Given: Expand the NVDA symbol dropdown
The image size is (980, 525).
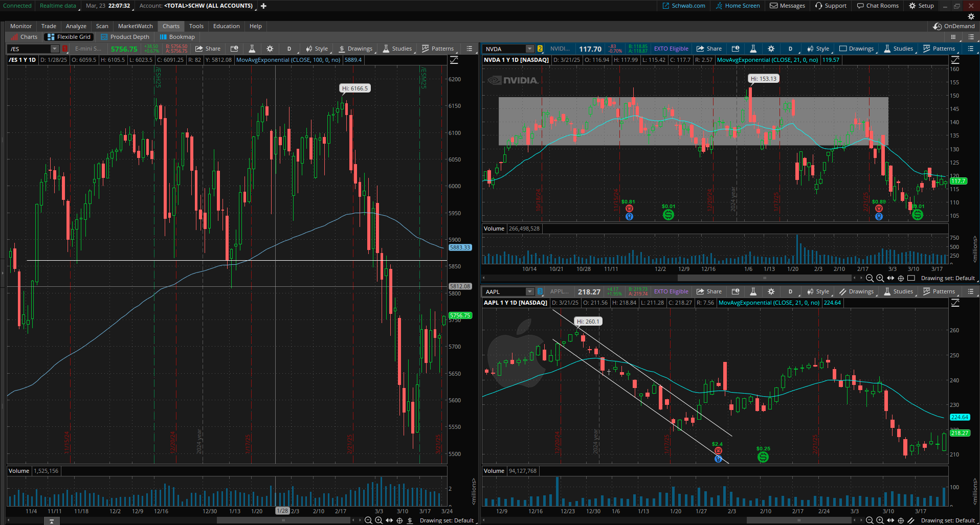Looking at the screenshot, I should point(529,49).
